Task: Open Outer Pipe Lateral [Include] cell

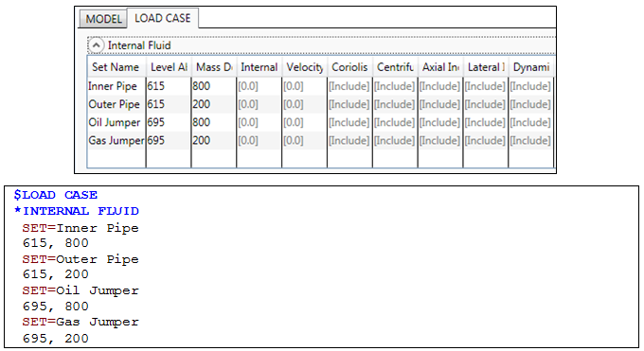Action: coord(486,104)
